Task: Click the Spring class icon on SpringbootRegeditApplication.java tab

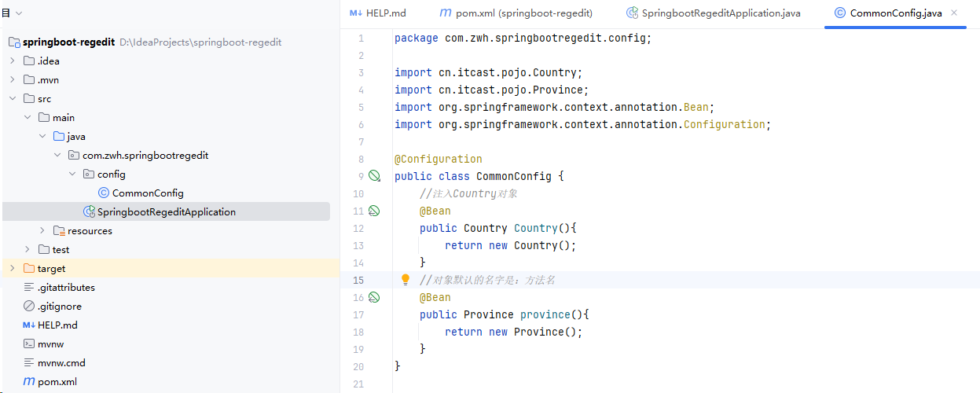Action: 632,13
